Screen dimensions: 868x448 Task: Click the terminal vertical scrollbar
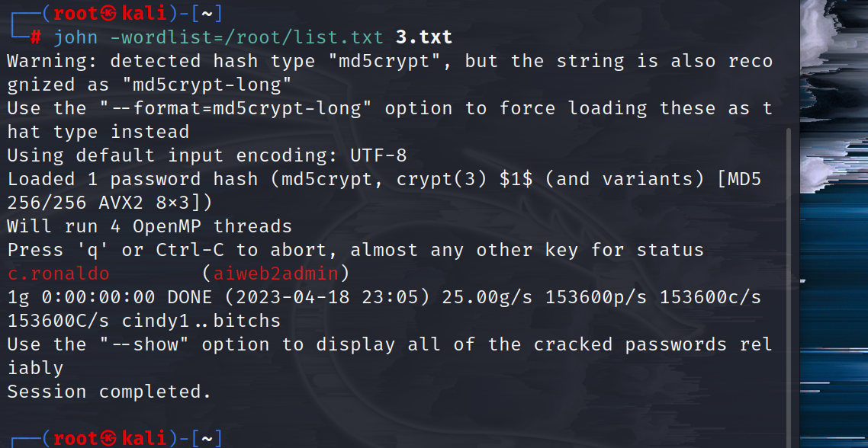click(788, 287)
